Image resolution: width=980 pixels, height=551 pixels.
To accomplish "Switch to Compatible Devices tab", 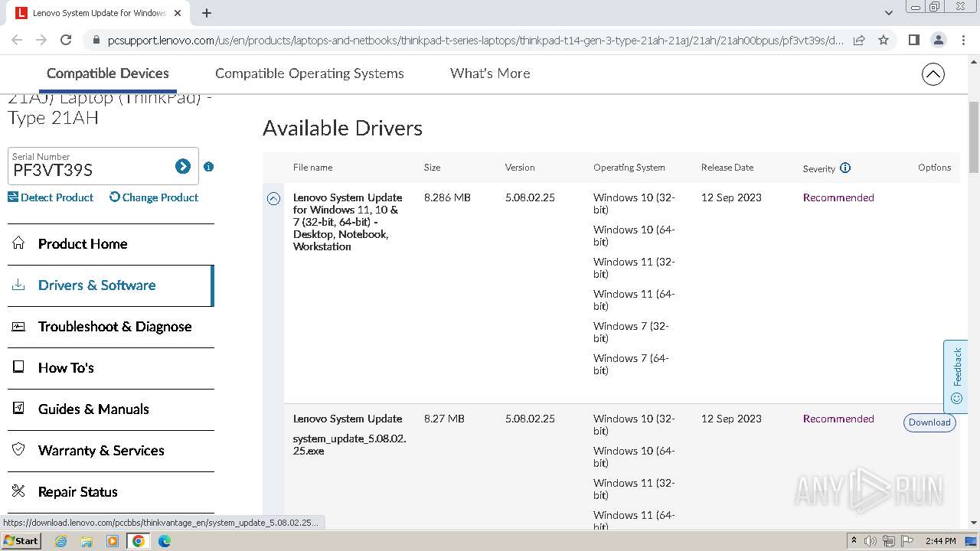I will 108,73.
